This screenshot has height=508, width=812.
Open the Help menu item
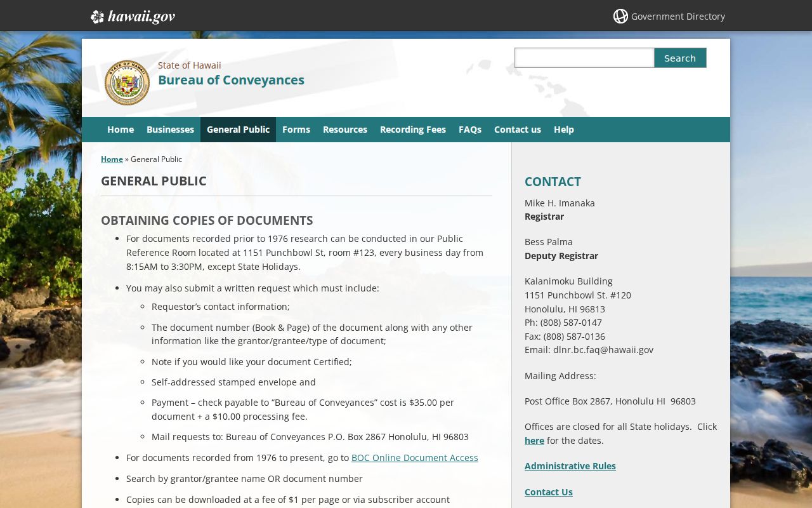[x=564, y=130]
